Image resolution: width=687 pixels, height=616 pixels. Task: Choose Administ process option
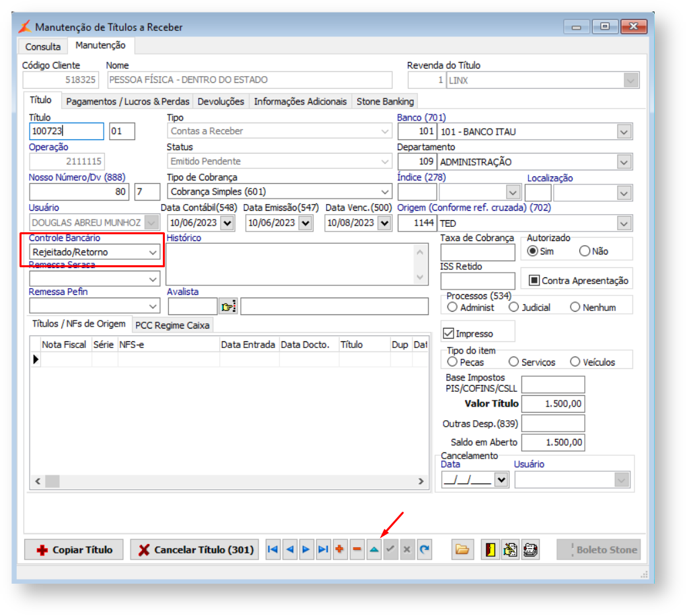point(452,308)
